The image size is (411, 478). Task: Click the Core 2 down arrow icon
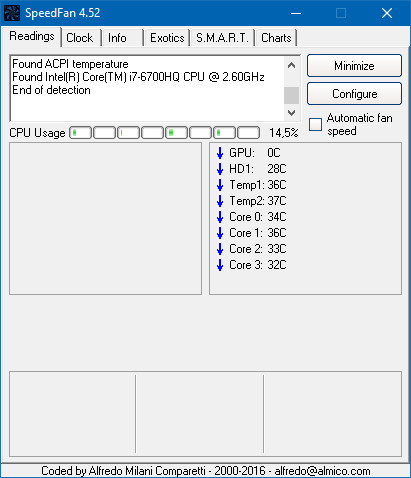[220, 249]
